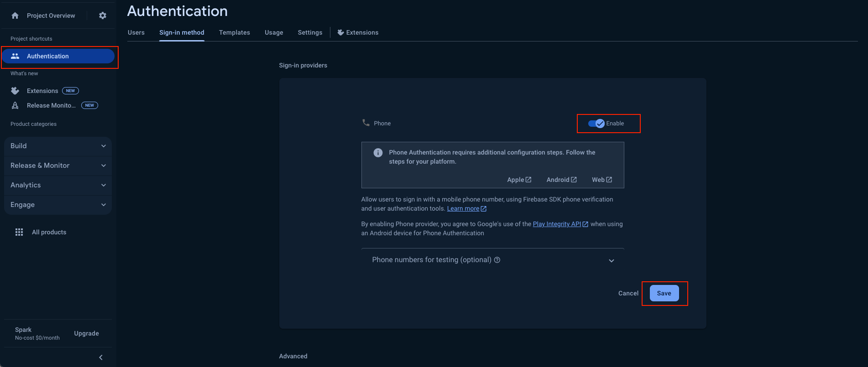Viewport: 868px width, 367px height.
Task: Switch to the Users tab
Action: [136, 32]
